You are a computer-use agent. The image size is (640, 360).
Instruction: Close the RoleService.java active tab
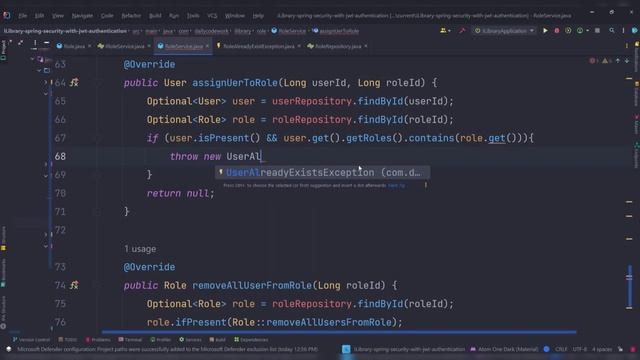(x=207, y=46)
